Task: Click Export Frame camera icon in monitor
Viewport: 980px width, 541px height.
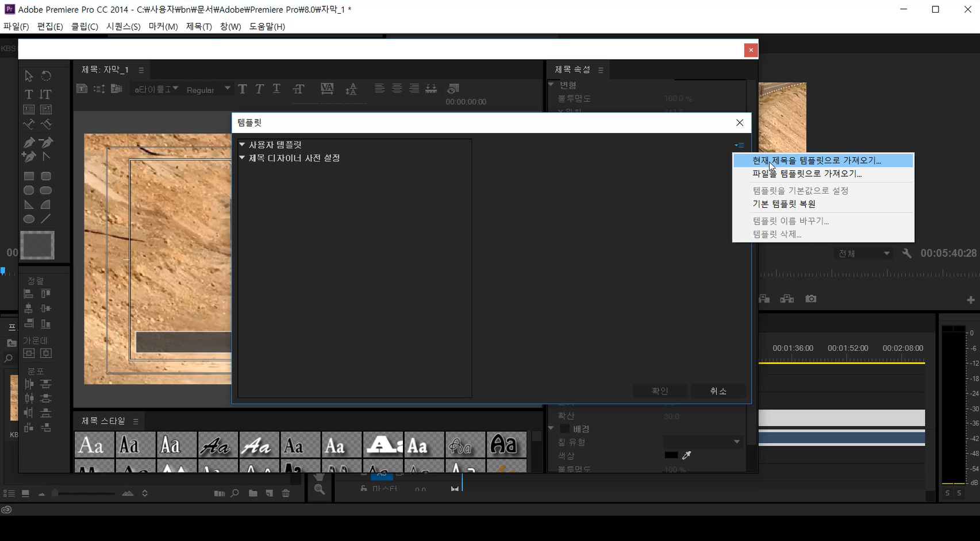Action: tap(810, 299)
